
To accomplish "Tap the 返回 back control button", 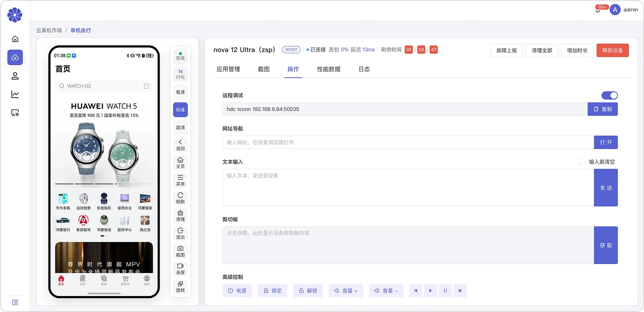I will (x=180, y=145).
